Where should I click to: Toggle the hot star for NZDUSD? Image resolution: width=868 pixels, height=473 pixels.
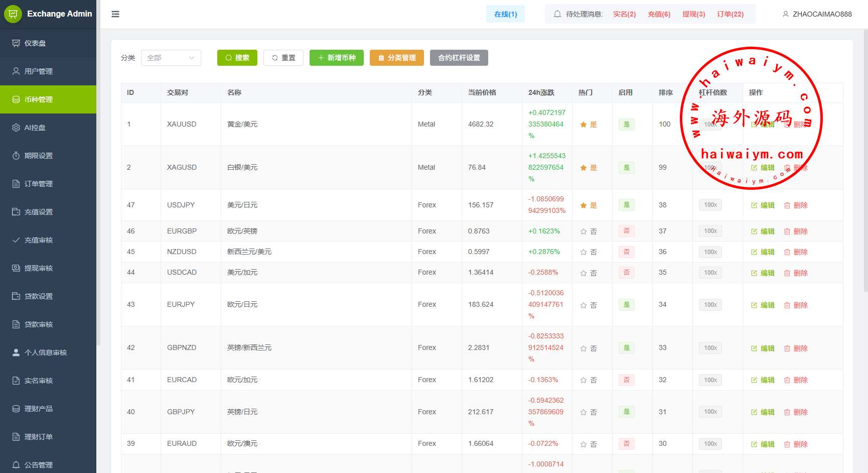click(584, 252)
